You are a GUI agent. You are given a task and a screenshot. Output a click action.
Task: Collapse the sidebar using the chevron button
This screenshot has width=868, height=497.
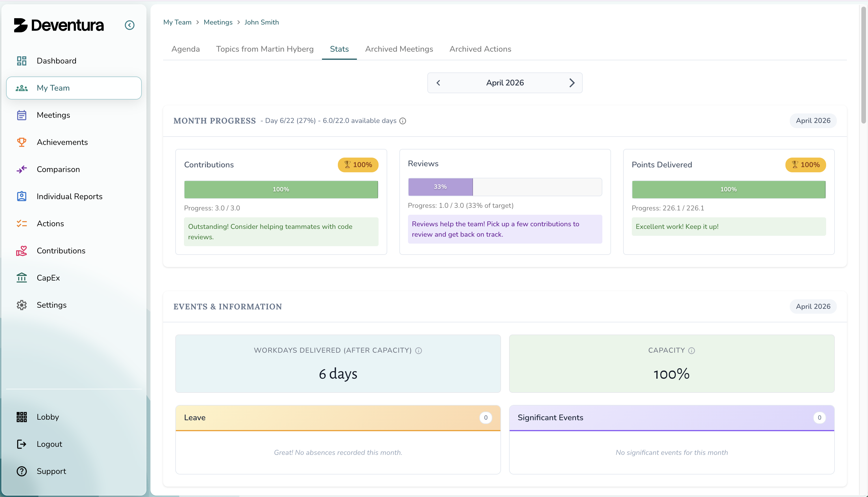tap(129, 25)
